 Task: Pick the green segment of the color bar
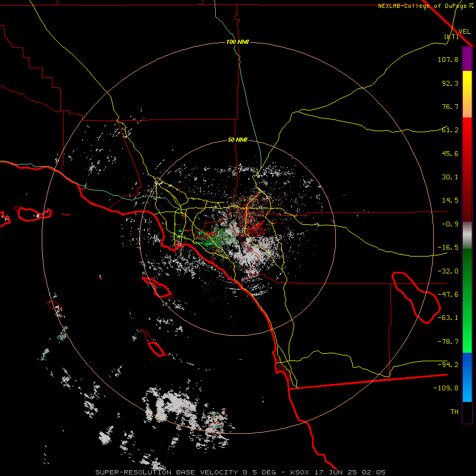point(467,300)
